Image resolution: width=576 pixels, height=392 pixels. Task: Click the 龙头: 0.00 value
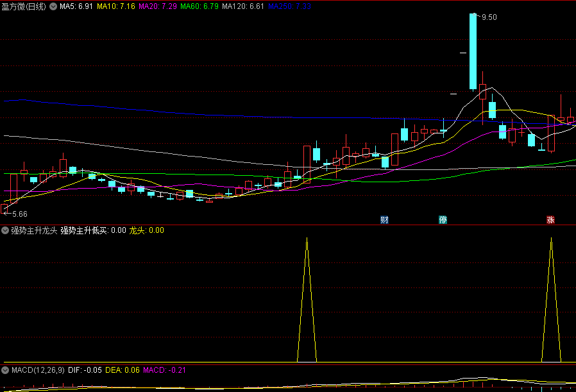click(x=147, y=230)
